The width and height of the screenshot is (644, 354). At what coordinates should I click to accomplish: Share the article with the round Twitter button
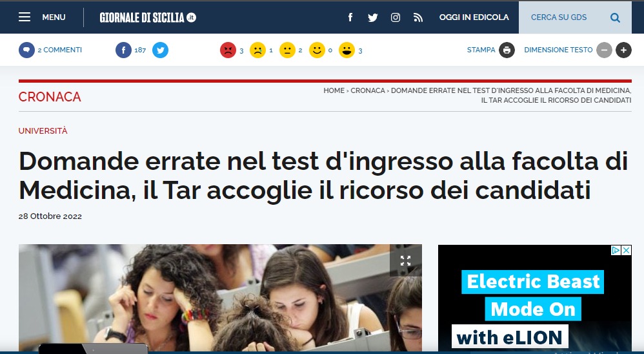point(160,50)
